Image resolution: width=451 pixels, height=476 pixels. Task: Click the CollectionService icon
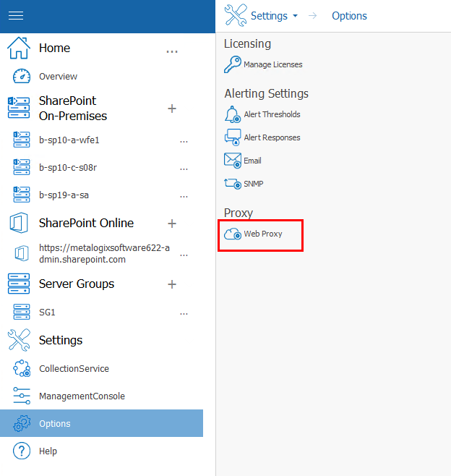tap(22, 369)
